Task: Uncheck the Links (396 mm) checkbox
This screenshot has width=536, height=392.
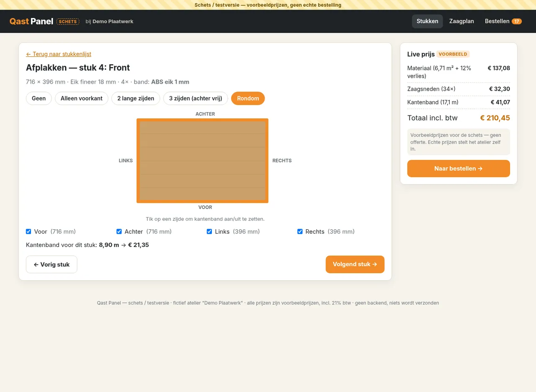Action: click(x=209, y=231)
